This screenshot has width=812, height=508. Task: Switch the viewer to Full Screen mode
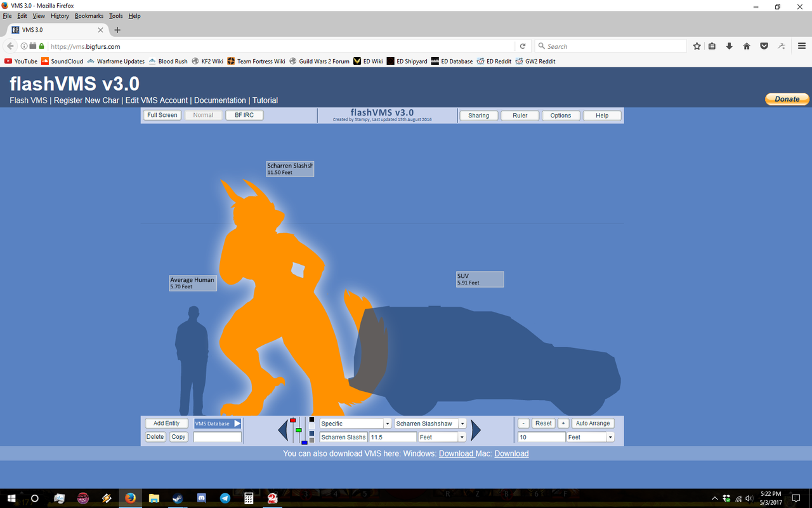[162, 115]
